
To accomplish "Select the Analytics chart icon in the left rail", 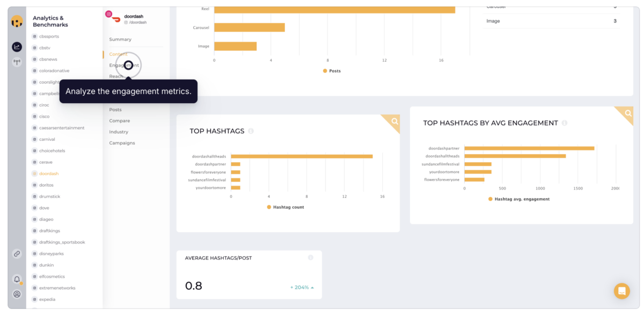I will (17, 46).
